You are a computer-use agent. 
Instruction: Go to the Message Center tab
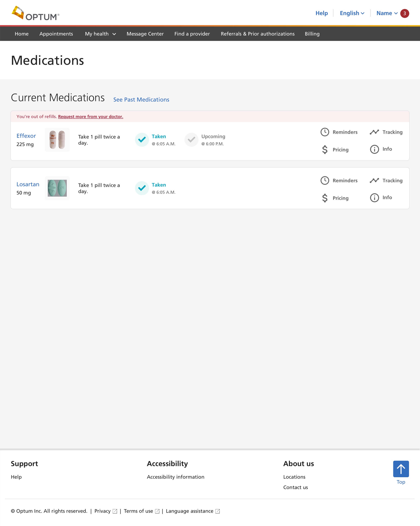pos(145,34)
